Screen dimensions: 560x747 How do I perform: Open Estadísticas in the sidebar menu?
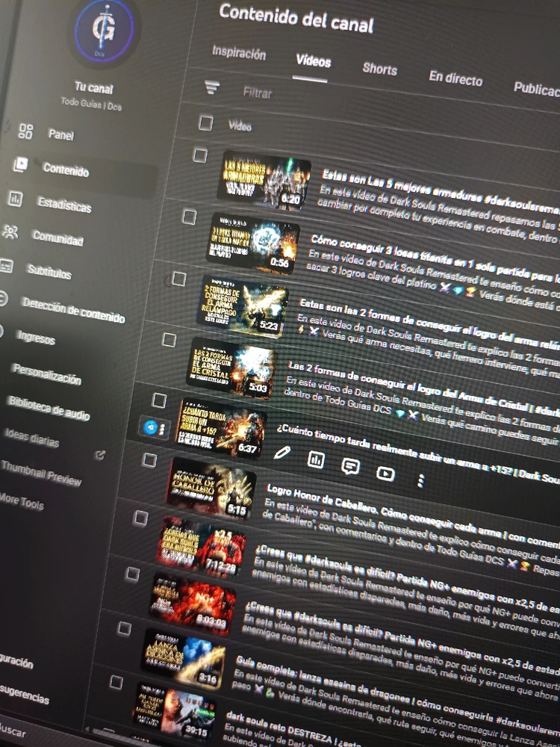(x=64, y=205)
